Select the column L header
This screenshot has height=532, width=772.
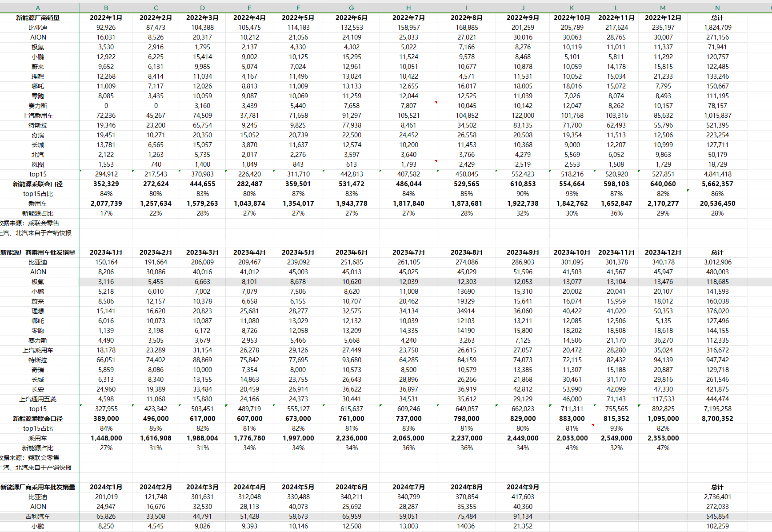616,8
